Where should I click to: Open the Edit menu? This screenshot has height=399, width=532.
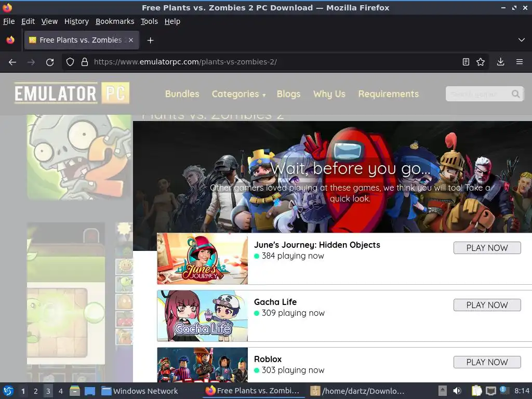(28, 21)
